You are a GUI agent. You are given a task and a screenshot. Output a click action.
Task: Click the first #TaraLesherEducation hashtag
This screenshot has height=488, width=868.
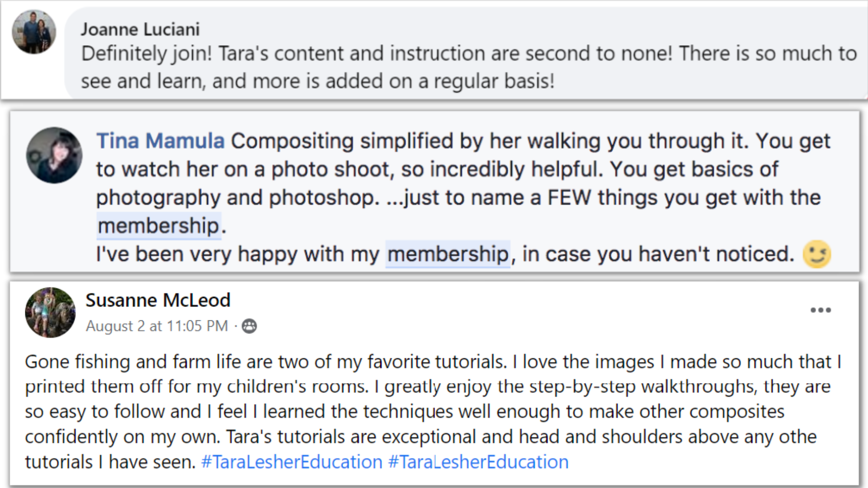(292, 462)
